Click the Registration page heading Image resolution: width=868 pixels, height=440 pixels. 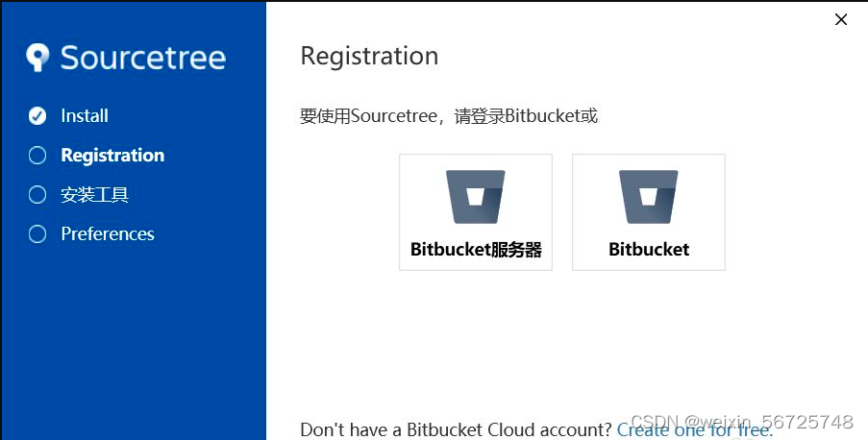coord(369,57)
